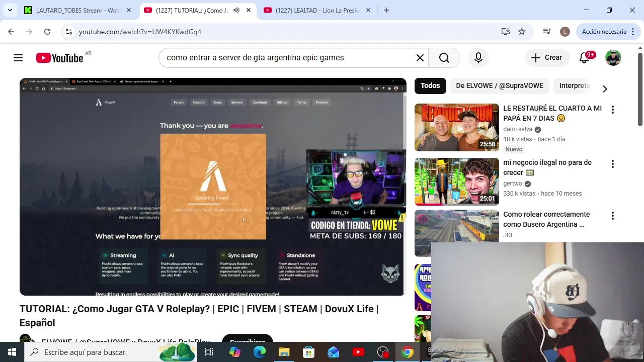
Task: Open the mi negocio ilegal thumbnail
Action: click(x=457, y=182)
